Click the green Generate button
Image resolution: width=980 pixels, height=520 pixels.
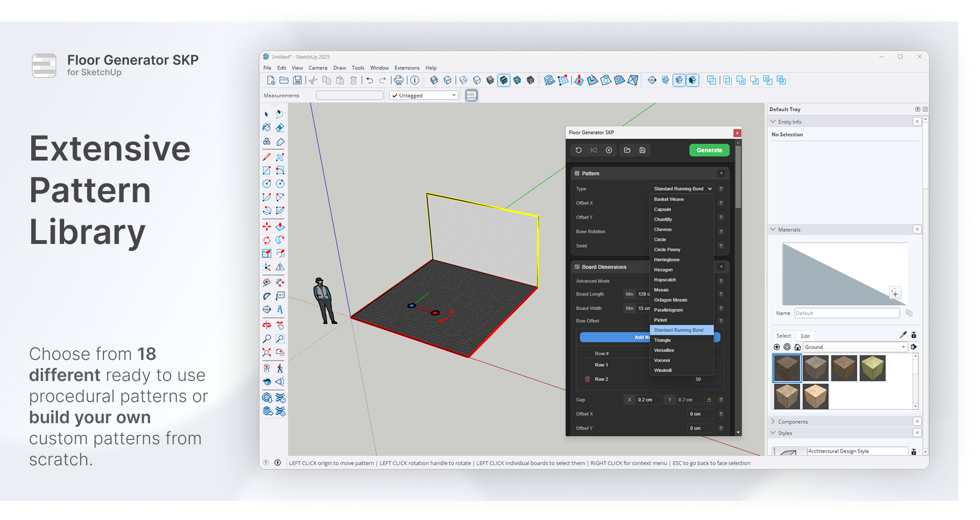click(x=709, y=150)
